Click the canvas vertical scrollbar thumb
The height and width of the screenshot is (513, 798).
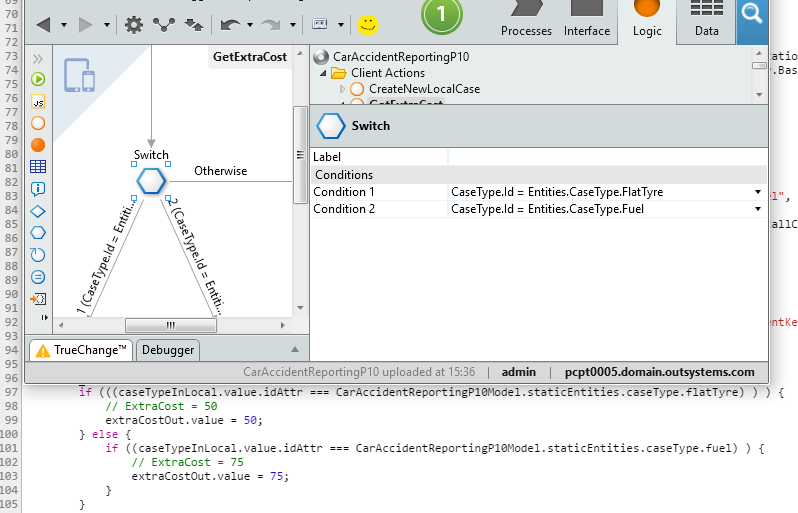tap(300, 155)
